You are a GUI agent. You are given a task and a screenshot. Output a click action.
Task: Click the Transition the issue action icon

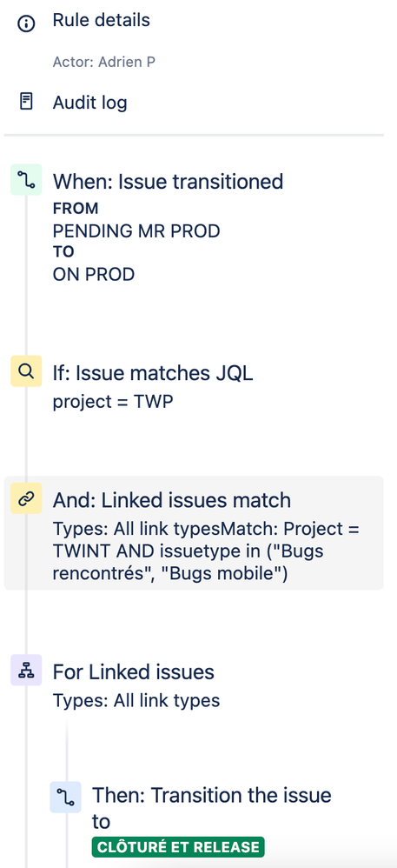[x=65, y=798]
